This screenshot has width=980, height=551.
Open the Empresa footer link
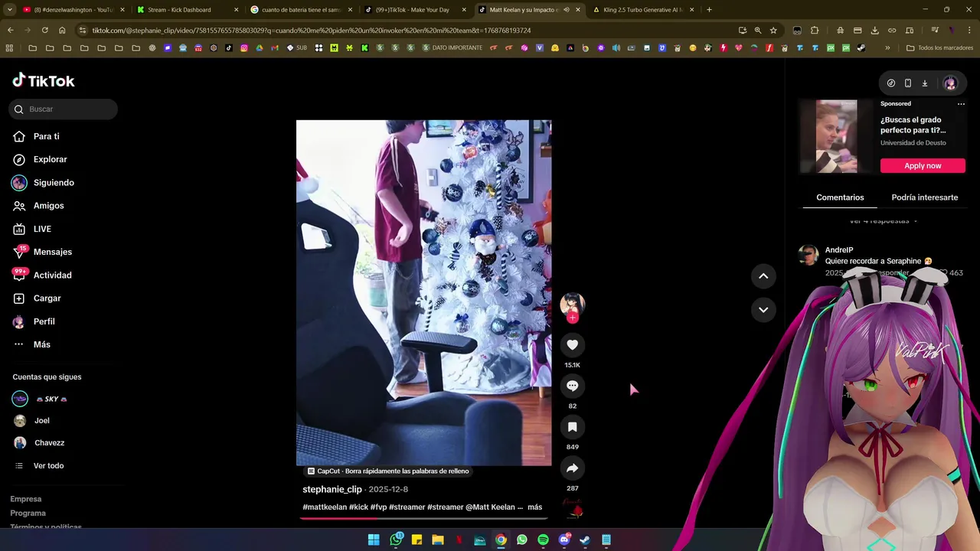(26, 499)
